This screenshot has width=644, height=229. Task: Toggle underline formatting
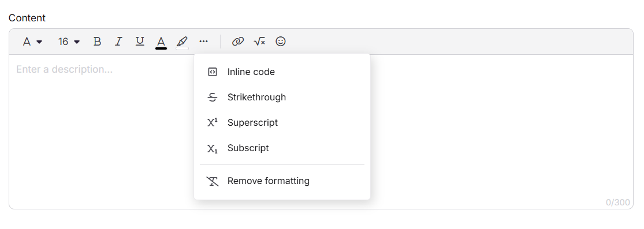[140, 42]
